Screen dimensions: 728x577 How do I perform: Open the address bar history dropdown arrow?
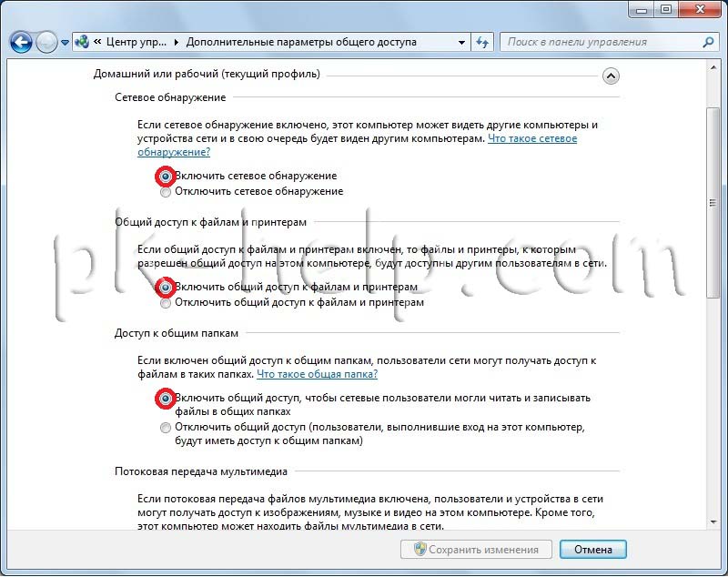[461, 42]
